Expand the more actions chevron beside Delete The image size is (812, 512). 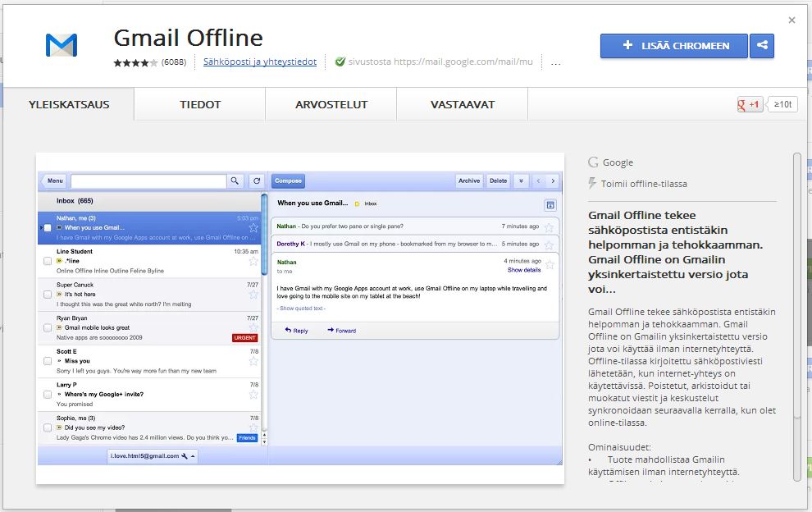coord(521,181)
